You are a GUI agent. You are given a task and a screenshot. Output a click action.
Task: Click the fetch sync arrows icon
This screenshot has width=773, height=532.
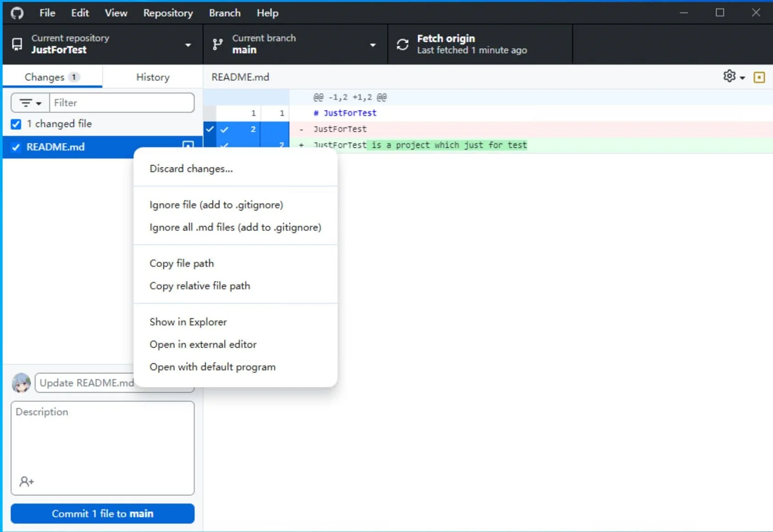[403, 44]
